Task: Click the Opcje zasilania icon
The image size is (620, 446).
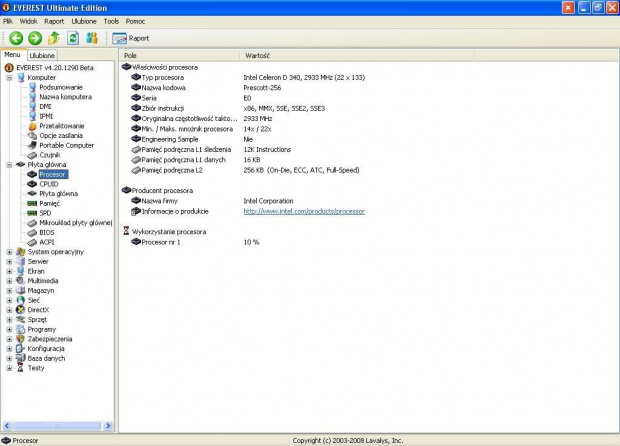Action: click(32, 136)
